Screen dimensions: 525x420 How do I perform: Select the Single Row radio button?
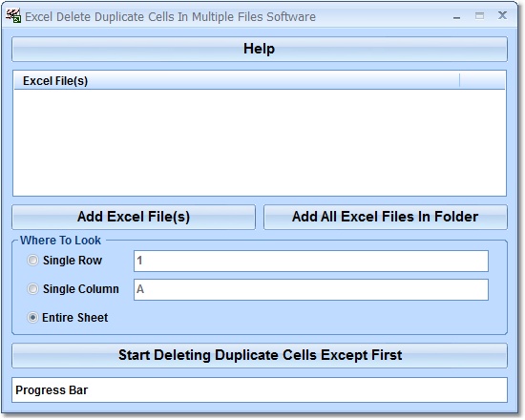point(32,261)
